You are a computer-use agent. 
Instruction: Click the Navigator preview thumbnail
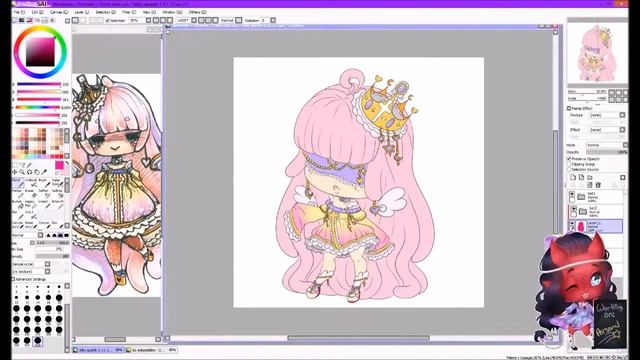[x=597, y=53]
